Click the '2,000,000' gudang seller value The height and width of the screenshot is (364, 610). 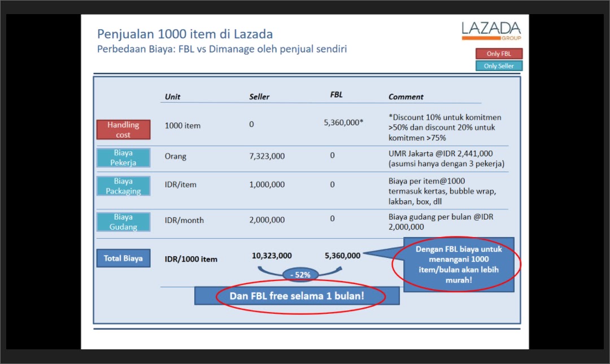click(x=267, y=220)
